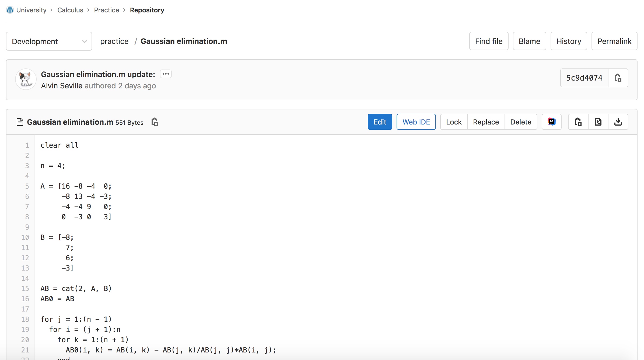Open the Web IDE

tap(416, 122)
